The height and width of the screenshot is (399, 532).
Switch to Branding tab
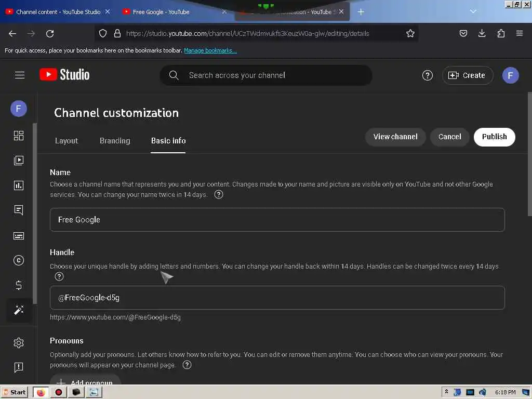(x=115, y=141)
